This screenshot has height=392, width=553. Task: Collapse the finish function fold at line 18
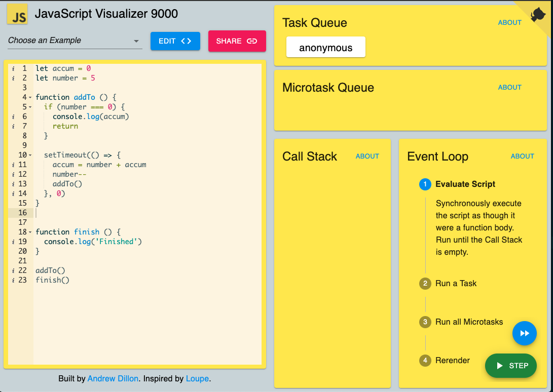click(30, 232)
